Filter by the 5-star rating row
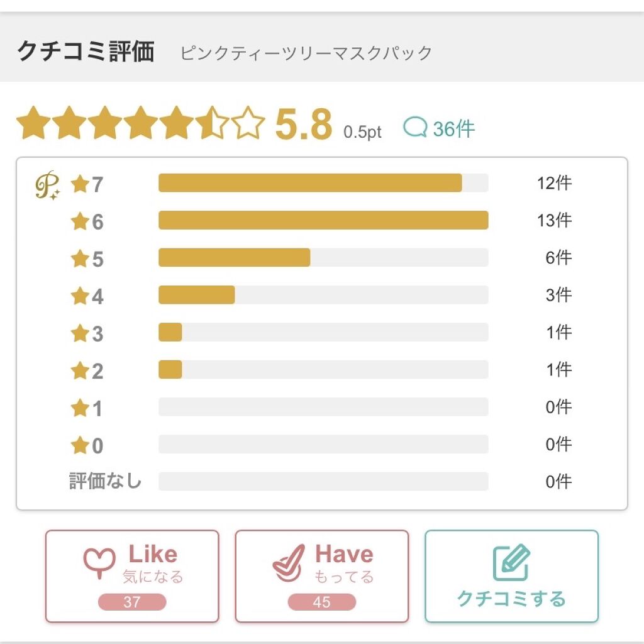 coord(323,258)
